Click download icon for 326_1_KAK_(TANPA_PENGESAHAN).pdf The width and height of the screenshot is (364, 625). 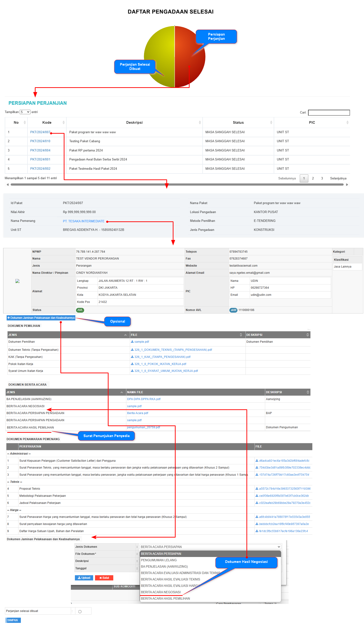click(x=132, y=357)
